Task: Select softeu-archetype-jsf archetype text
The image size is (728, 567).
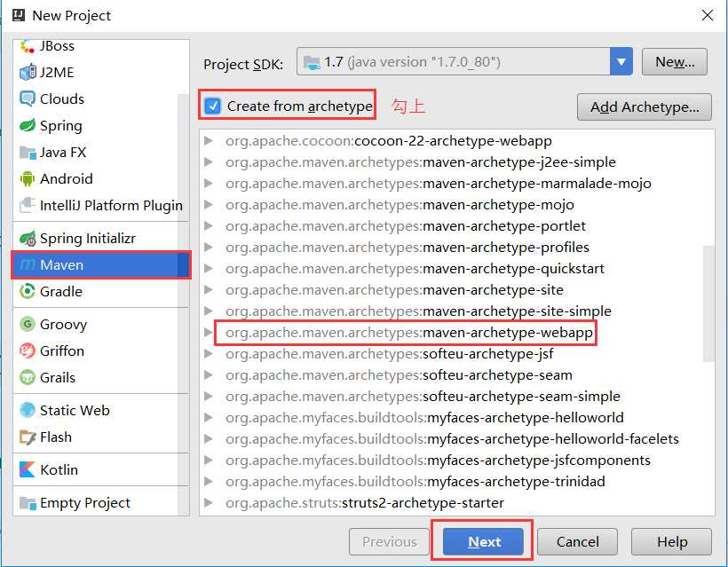Action: pos(390,353)
